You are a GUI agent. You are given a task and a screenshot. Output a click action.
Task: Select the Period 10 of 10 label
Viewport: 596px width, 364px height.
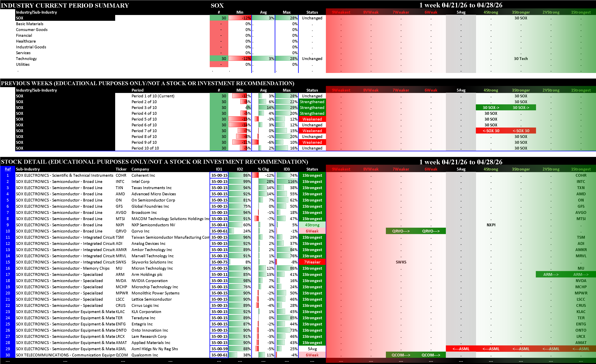(145, 148)
